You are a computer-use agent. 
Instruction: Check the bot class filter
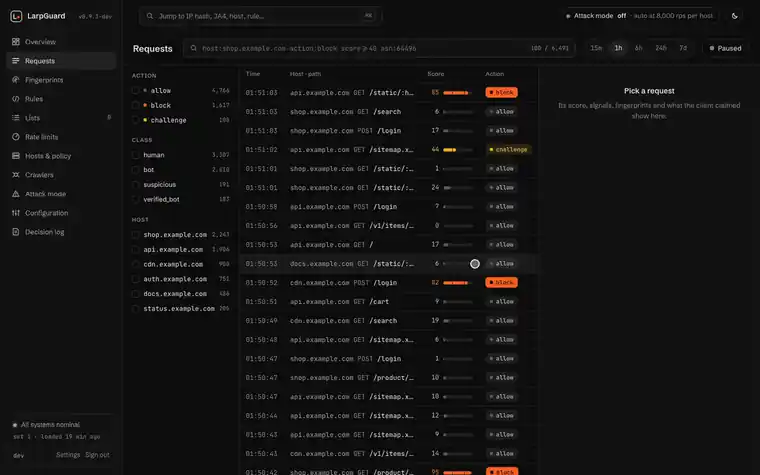click(136, 170)
